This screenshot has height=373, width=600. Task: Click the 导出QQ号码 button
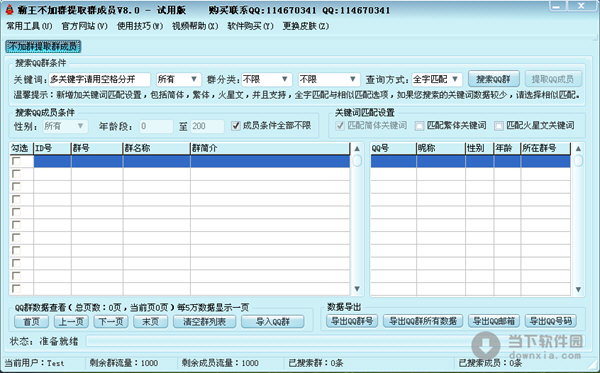(550, 321)
